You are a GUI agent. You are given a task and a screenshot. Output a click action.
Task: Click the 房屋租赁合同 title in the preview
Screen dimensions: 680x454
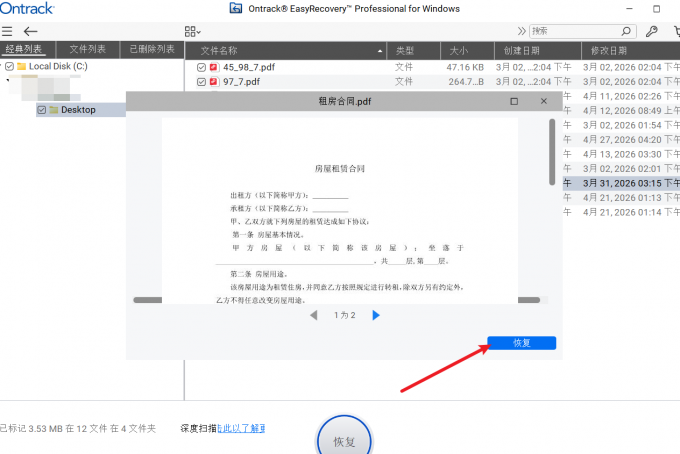(x=340, y=169)
